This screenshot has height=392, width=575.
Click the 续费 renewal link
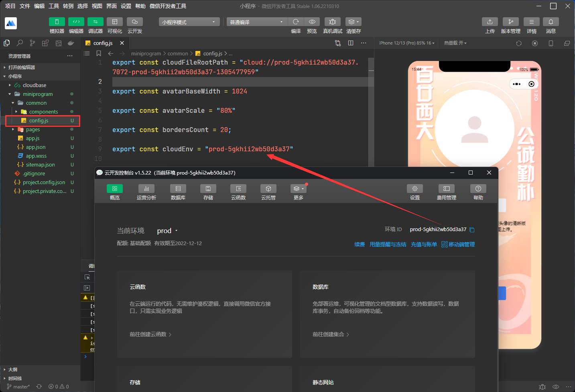click(x=360, y=244)
